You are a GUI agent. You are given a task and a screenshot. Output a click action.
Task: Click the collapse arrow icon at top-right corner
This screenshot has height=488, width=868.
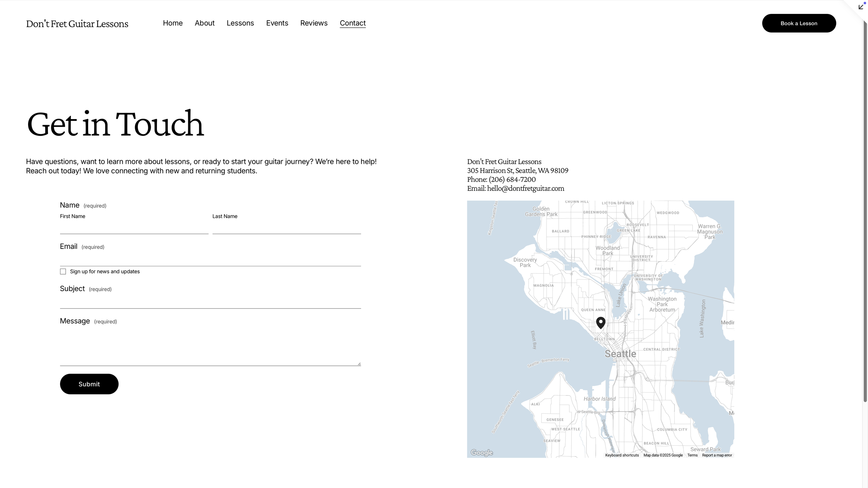pos(861,7)
